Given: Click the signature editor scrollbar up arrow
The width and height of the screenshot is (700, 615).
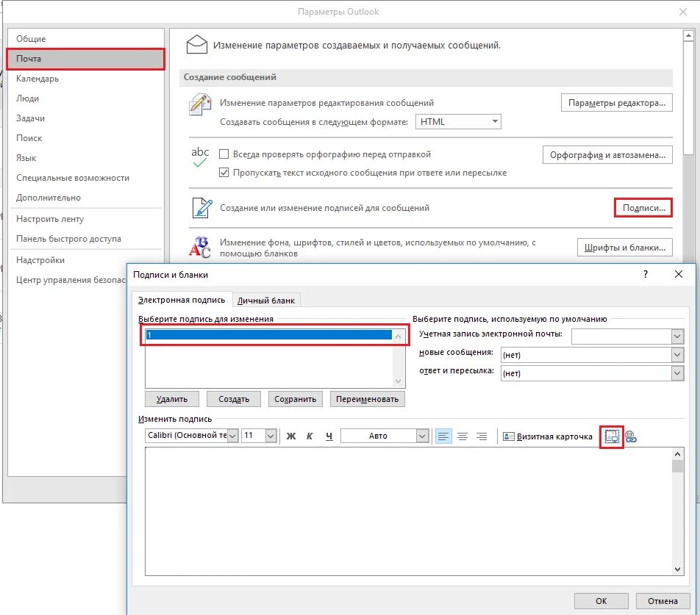Looking at the screenshot, I should point(678,454).
